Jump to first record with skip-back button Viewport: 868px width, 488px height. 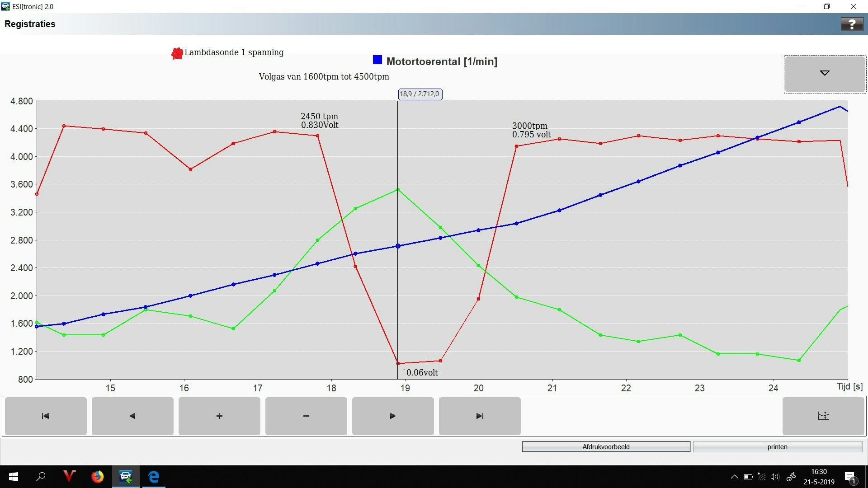[45, 416]
